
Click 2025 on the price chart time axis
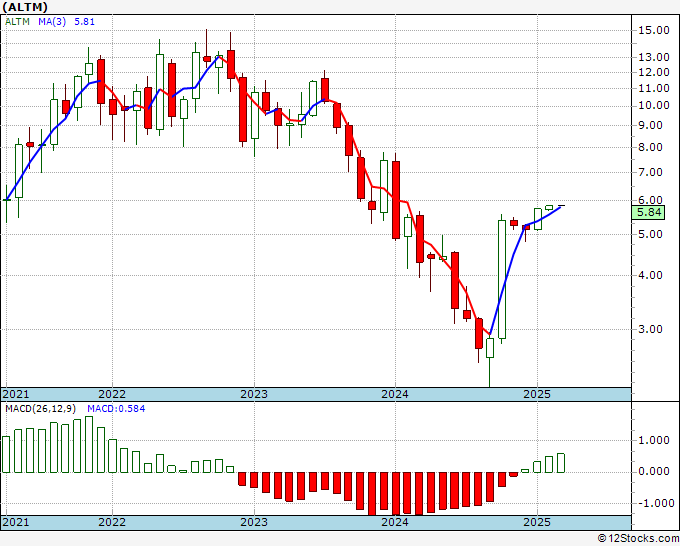tap(537, 394)
